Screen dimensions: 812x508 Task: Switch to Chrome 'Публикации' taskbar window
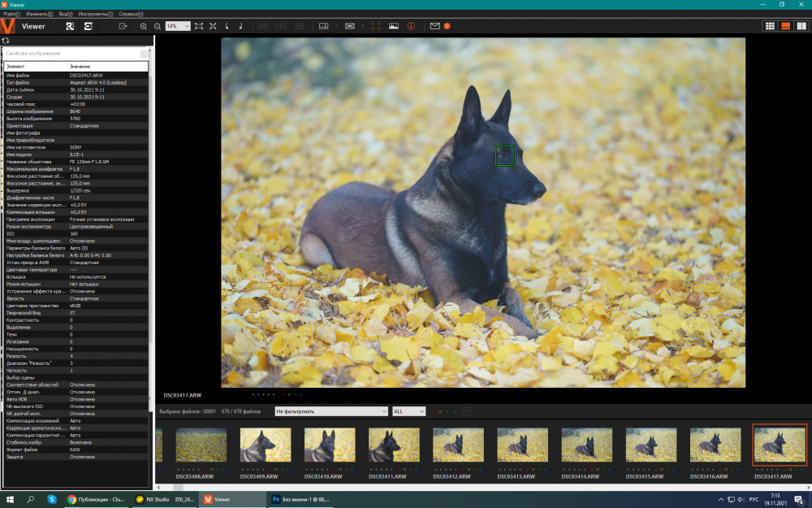[x=96, y=500]
